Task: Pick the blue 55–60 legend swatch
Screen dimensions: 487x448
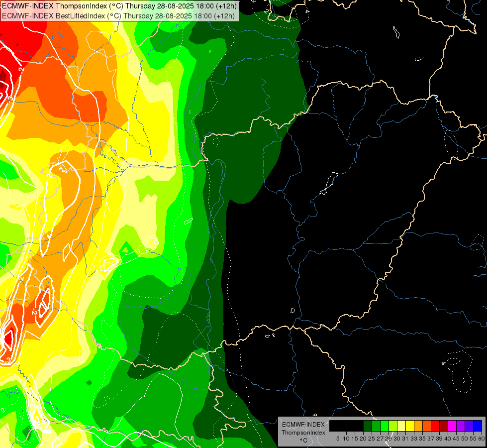Action: tap(478, 426)
